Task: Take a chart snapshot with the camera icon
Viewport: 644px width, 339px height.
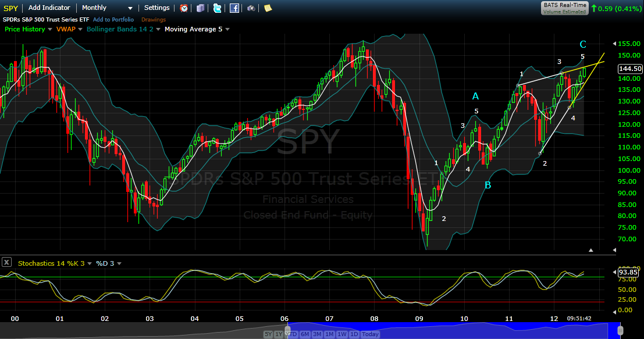Action: click(251, 8)
